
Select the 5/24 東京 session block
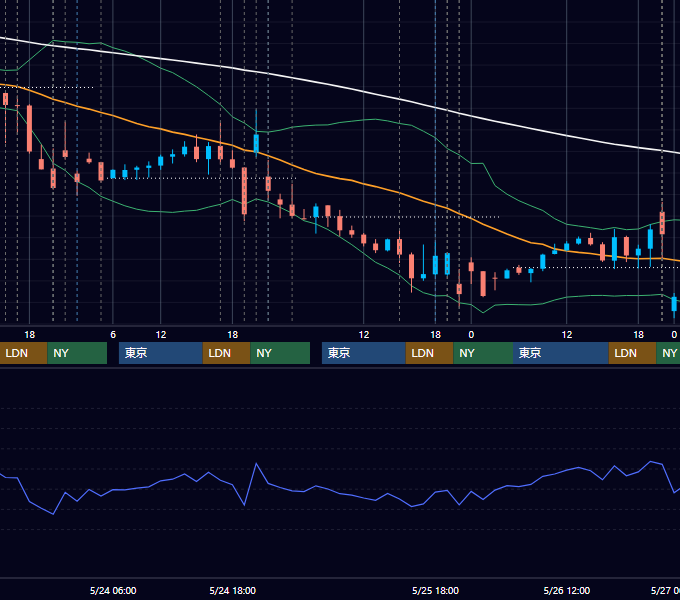[160, 353]
